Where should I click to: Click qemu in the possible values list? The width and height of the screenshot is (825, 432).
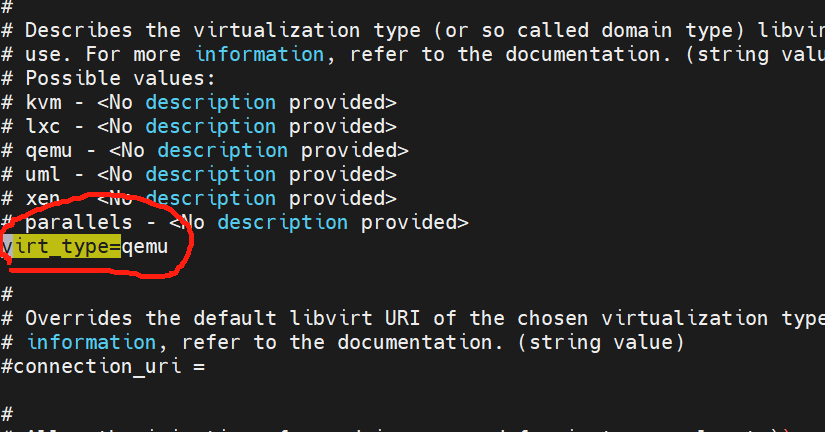pos(48,152)
